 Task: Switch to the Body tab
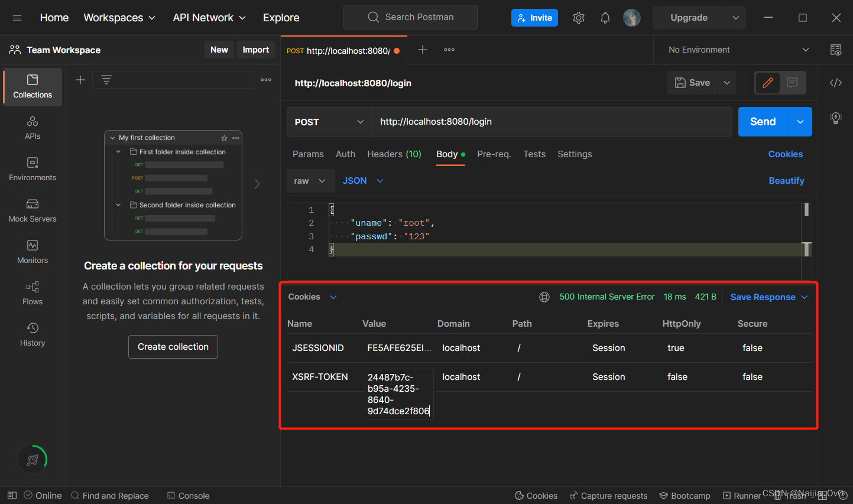coord(450,154)
